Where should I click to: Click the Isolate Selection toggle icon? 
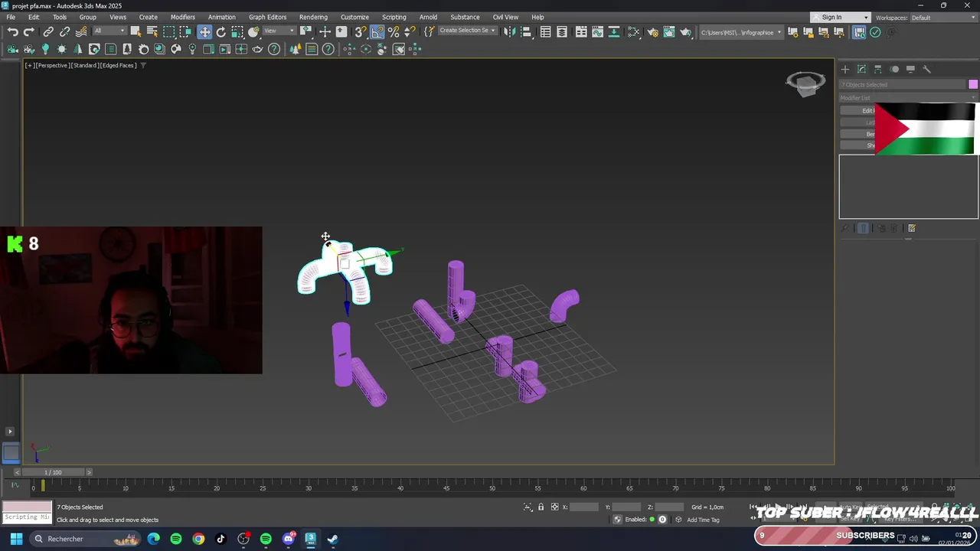[x=528, y=507]
